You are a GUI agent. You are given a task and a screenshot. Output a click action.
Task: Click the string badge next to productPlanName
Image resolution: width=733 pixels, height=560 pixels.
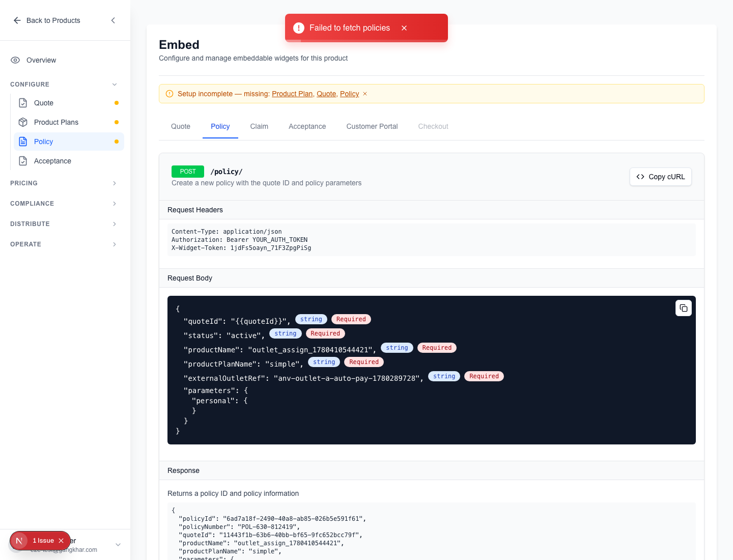pos(324,362)
